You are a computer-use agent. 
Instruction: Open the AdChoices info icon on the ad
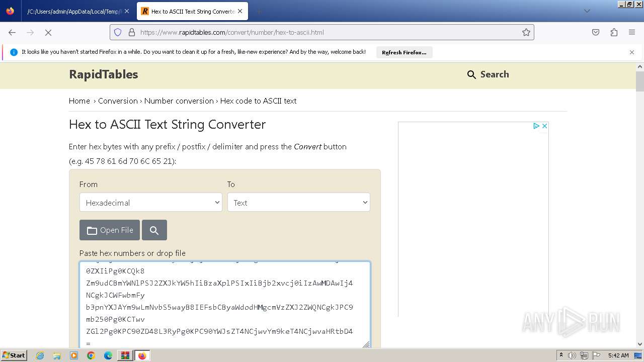(536, 126)
